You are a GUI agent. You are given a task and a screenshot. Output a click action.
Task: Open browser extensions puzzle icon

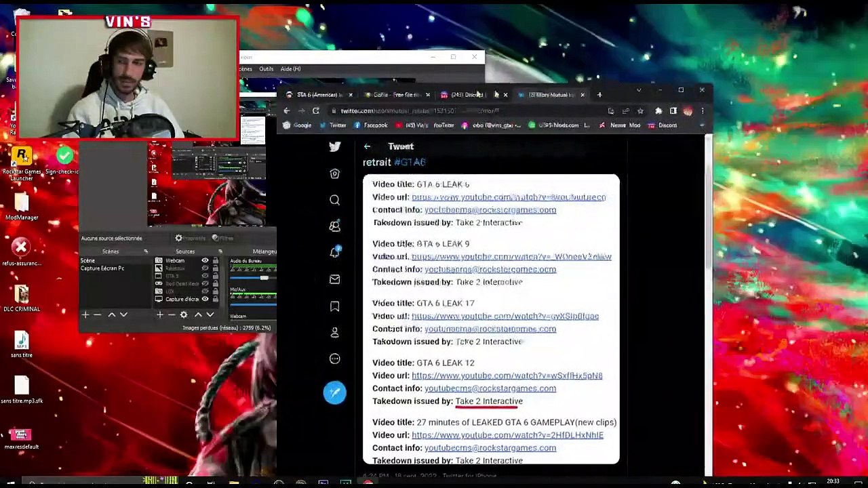(658, 111)
